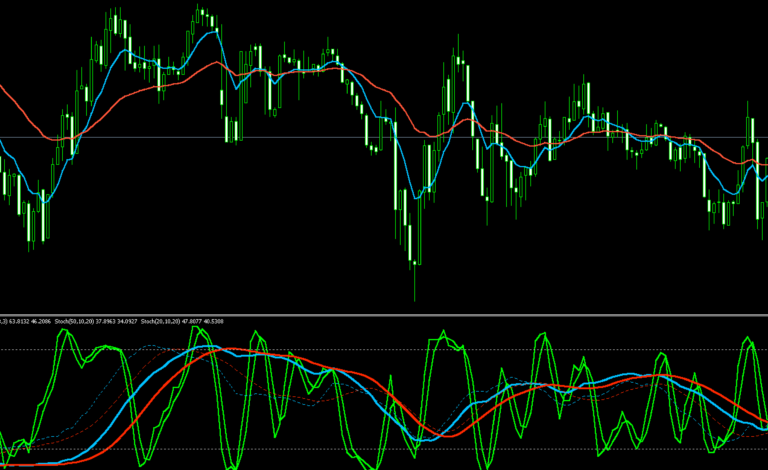Click the long lower wick of the lowest candle
Image resolution: width=768 pixels, height=470 pixels.
coord(415,283)
